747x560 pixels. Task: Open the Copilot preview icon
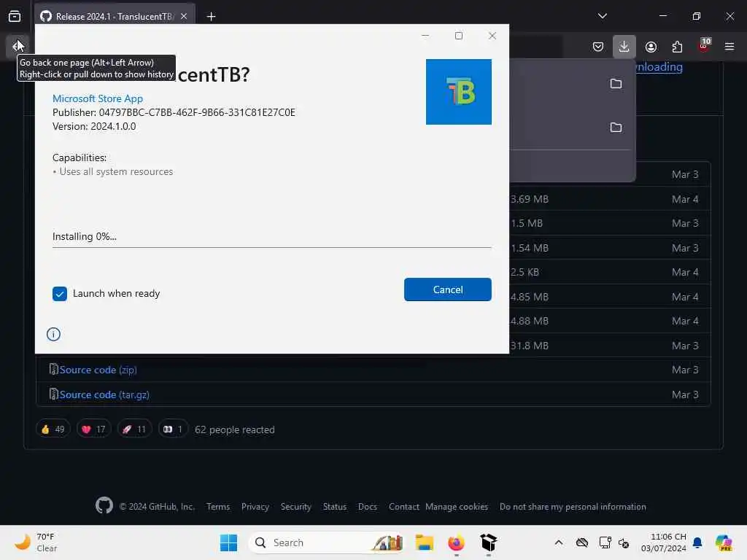click(x=724, y=542)
